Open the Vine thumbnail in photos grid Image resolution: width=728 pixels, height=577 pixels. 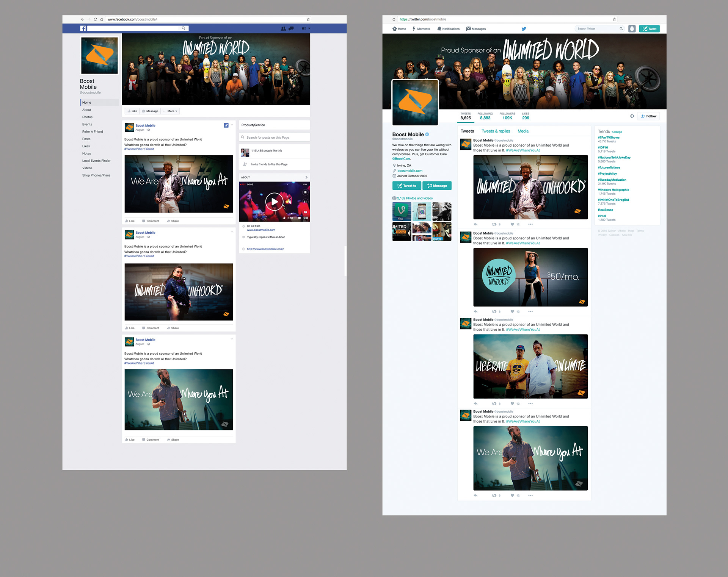[402, 211]
